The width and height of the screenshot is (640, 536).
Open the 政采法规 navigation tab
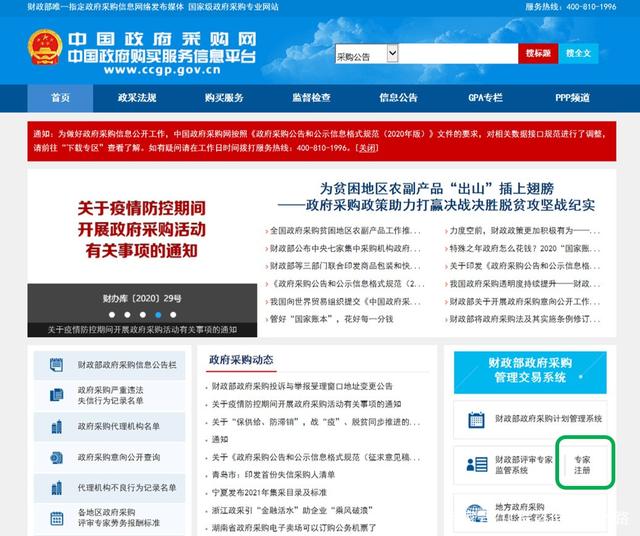(137, 98)
